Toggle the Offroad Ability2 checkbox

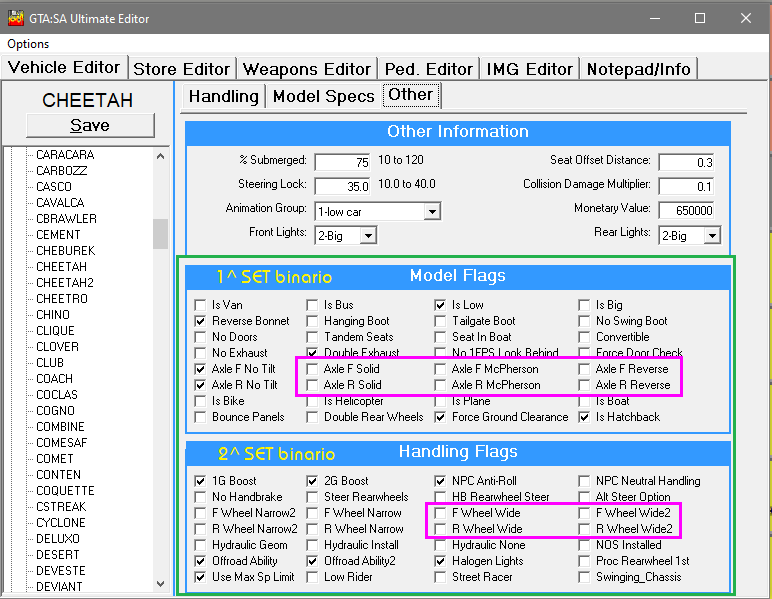pos(312,561)
